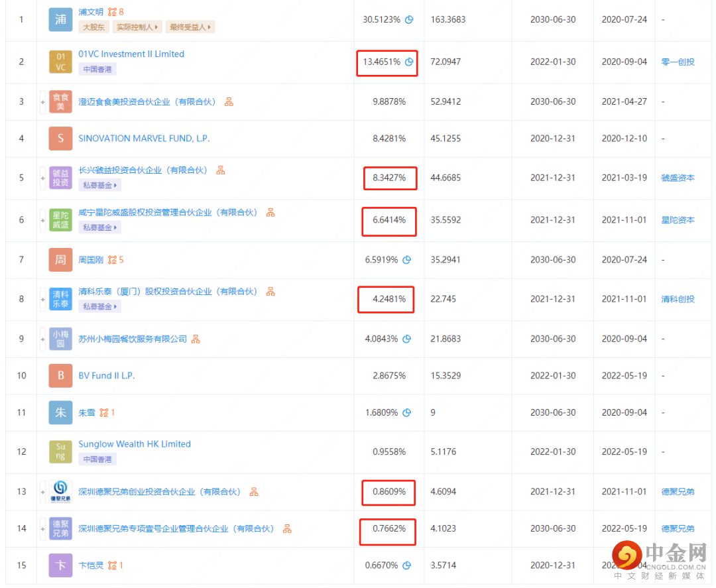Open 卞恺灵 shareholder name link
Viewport: 716px width, 588px height.
point(91,565)
